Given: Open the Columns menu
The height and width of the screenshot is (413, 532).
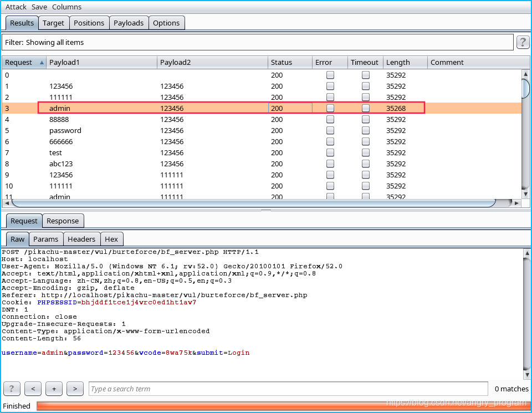Looking at the screenshot, I should pos(66,7).
